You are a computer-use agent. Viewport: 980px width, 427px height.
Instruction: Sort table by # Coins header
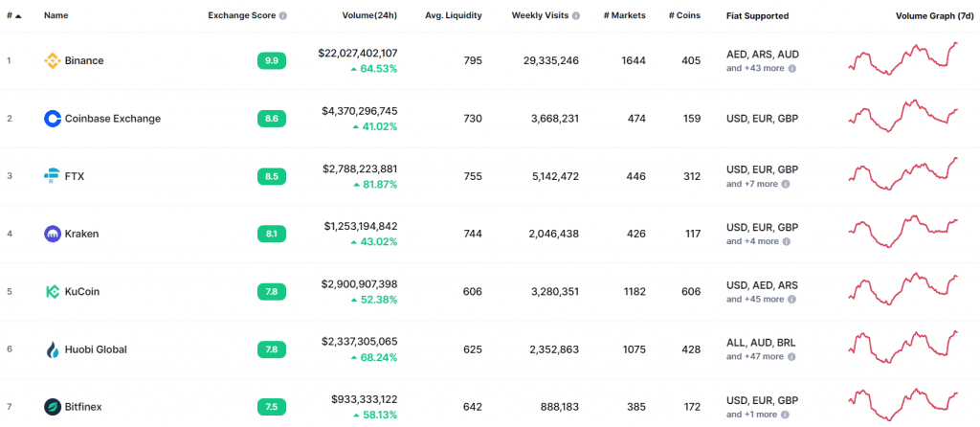coord(683,15)
